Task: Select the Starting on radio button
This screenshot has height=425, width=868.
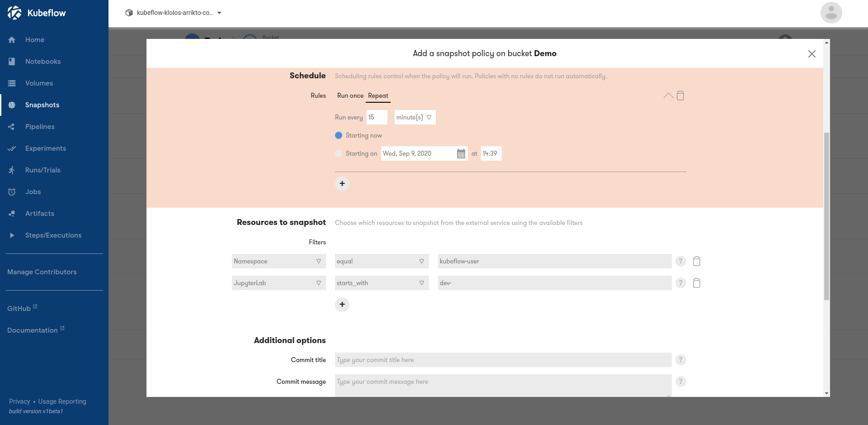Action: (339, 153)
